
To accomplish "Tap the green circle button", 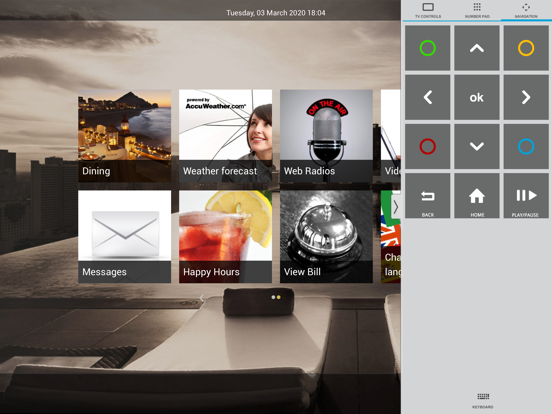I will click(x=427, y=48).
